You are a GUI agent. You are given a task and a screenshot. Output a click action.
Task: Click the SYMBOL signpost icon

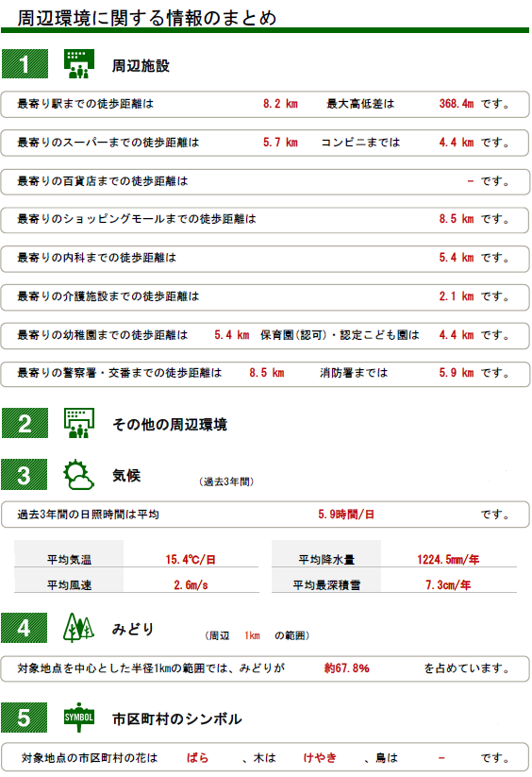tap(79, 718)
